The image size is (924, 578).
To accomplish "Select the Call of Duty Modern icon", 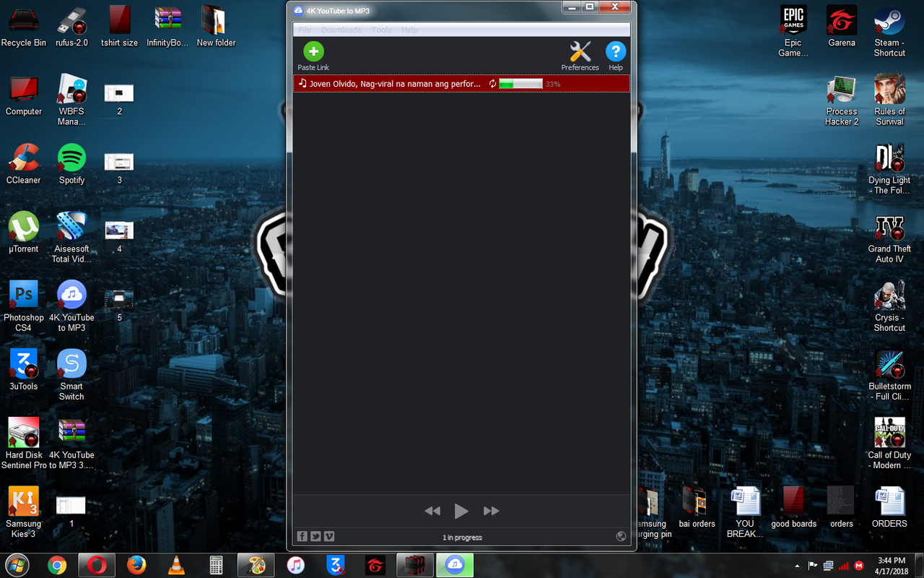I will tap(889, 443).
